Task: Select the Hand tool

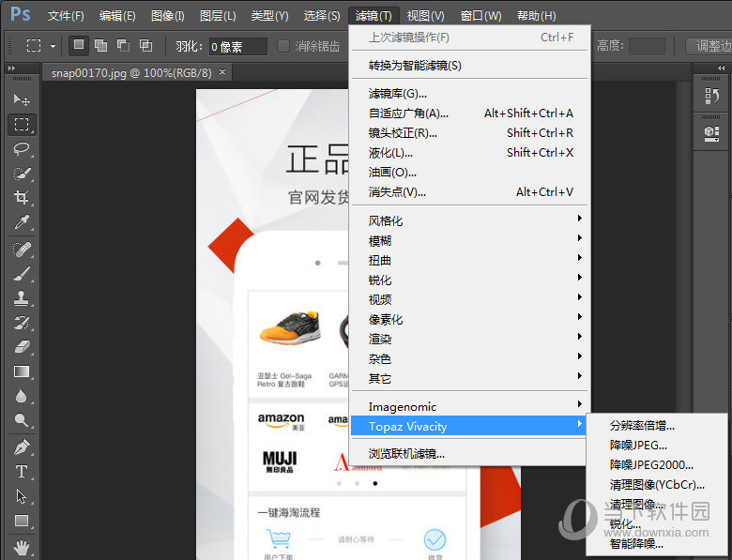Action: (22, 547)
